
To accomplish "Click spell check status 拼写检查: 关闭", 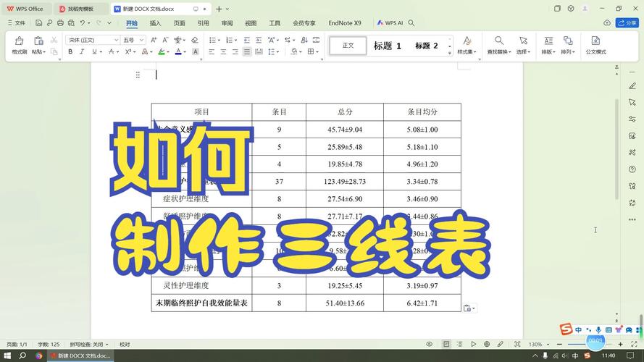I will pos(88,345).
